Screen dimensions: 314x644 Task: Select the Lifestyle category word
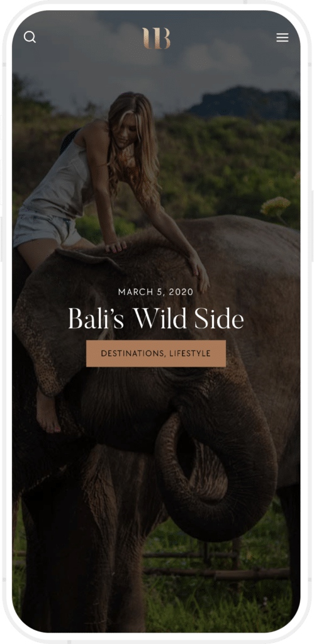[x=190, y=353]
